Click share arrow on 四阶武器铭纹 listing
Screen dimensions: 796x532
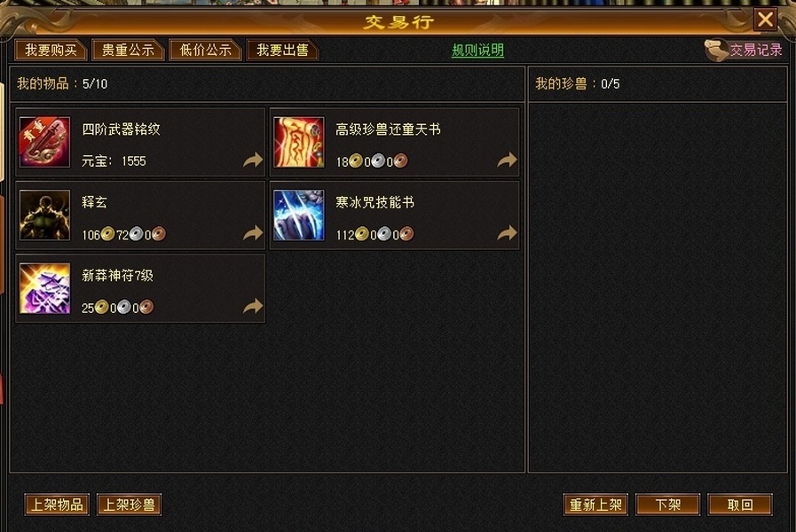(x=253, y=160)
